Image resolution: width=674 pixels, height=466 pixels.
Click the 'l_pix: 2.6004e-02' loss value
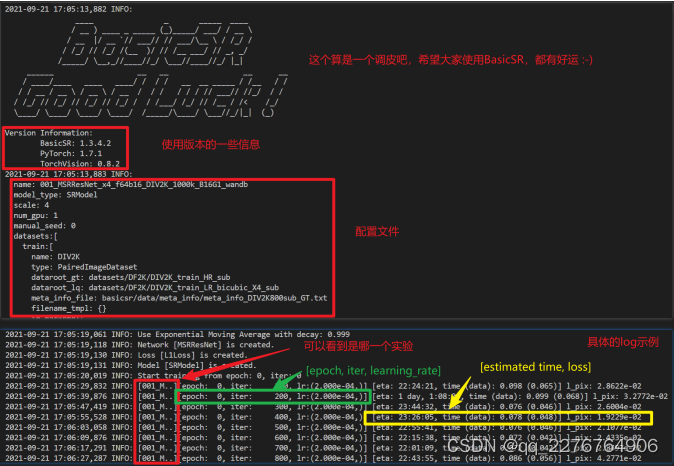tap(604, 407)
